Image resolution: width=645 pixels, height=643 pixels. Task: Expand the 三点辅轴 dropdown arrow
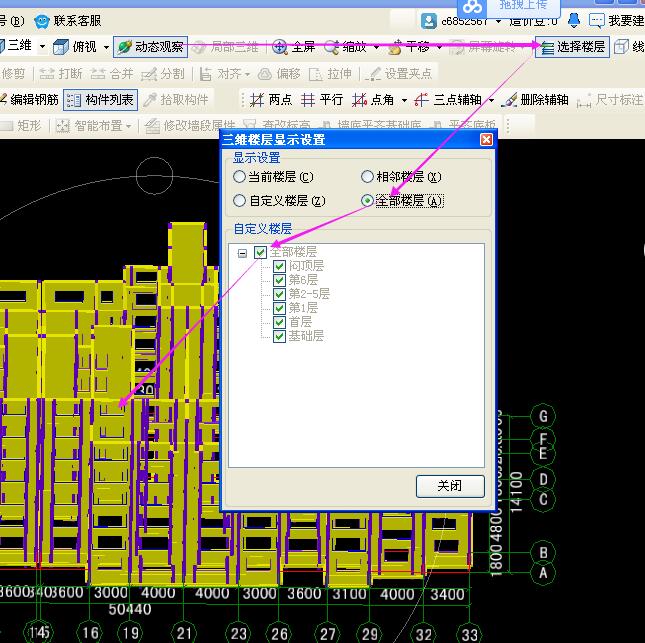491,100
